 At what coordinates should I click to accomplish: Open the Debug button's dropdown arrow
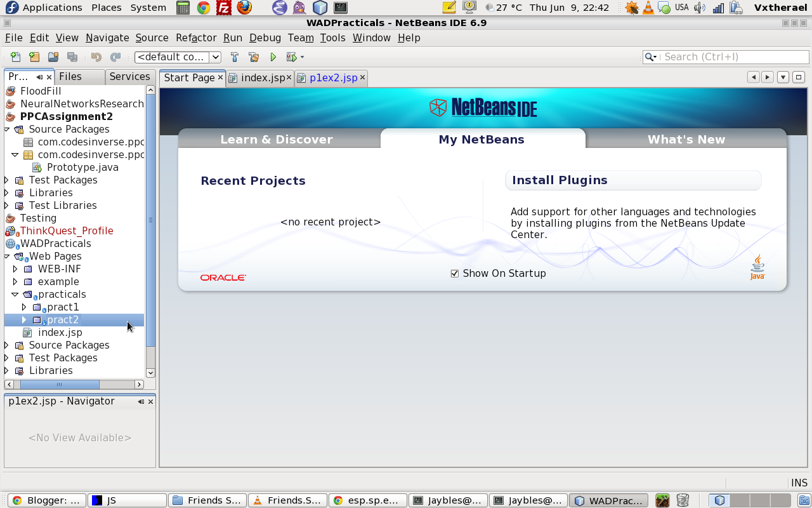[x=302, y=57]
